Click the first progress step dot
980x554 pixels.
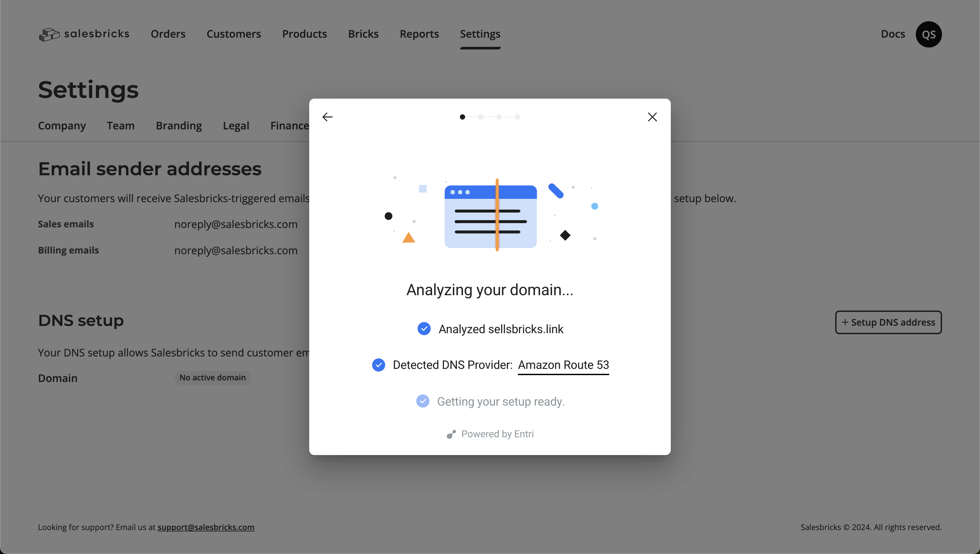click(x=462, y=117)
